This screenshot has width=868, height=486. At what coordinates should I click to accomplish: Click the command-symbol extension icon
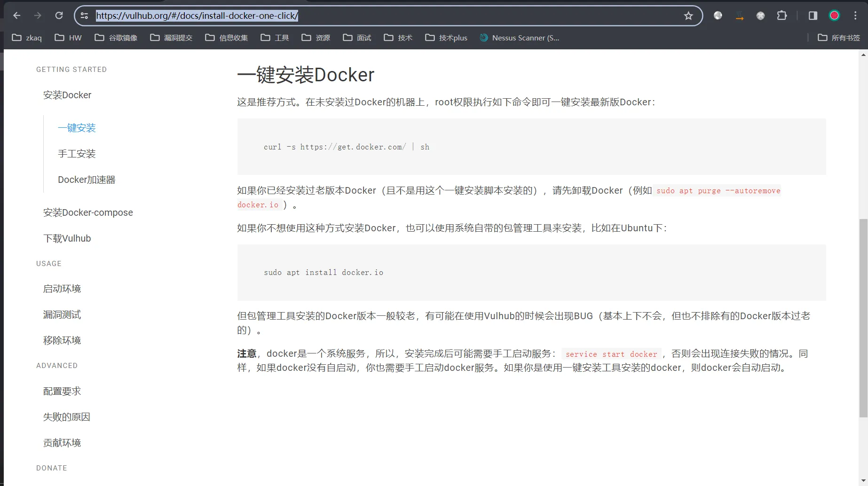click(760, 16)
